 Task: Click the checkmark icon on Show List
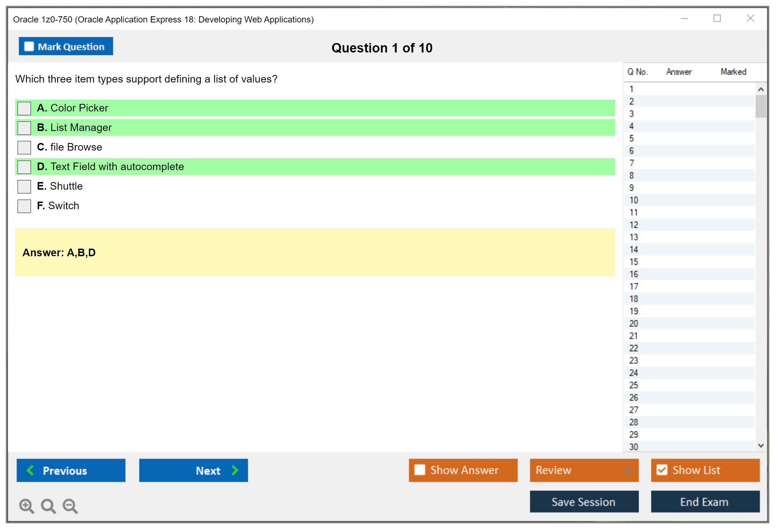pyautogui.click(x=662, y=470)
